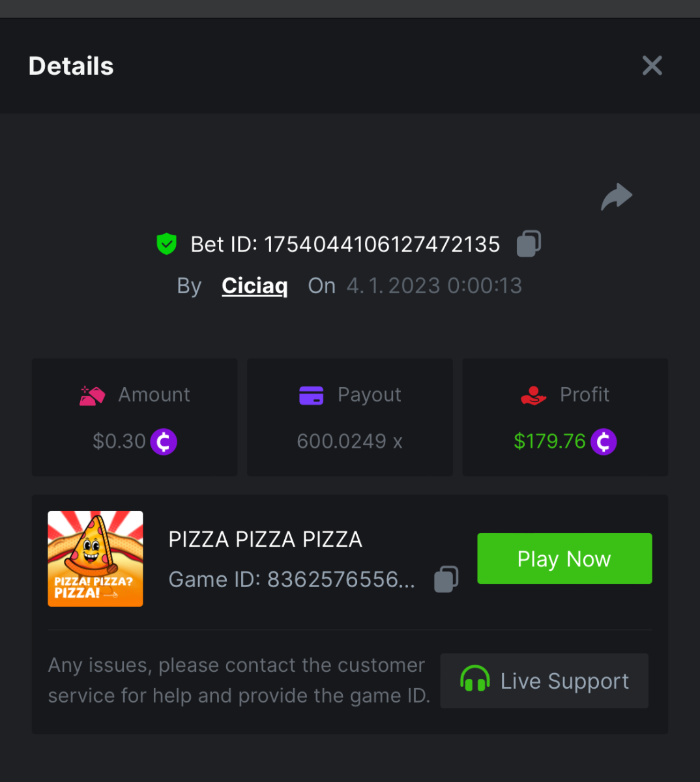Copy the Bet ID with copy icon
Viewport: 700px width, 782px height.
coord(529,244)
